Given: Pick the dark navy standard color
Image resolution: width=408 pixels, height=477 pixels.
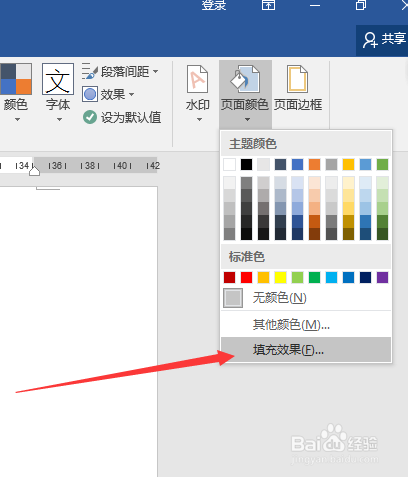Looking at the screenshot, I should click(365, 277).
